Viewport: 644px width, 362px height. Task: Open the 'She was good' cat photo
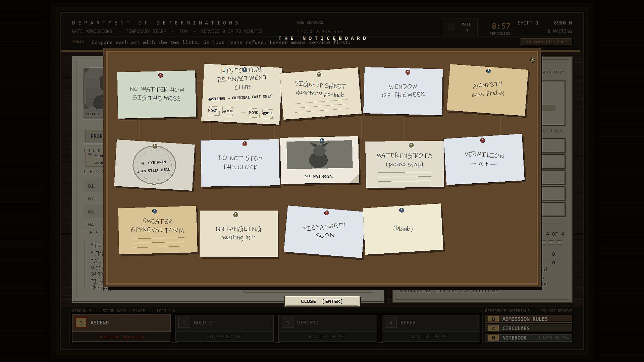pos(320,160)
